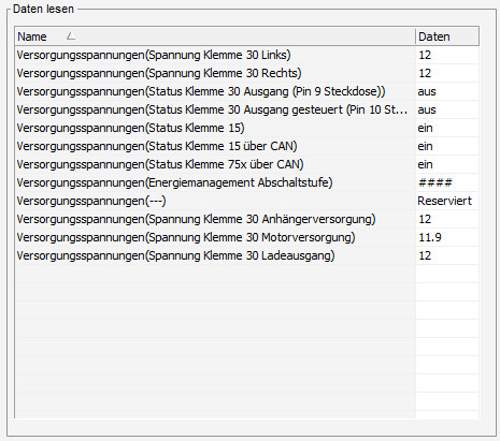
Task: Select the Motorversorgung voltage row
Action: tap(247, 237)
